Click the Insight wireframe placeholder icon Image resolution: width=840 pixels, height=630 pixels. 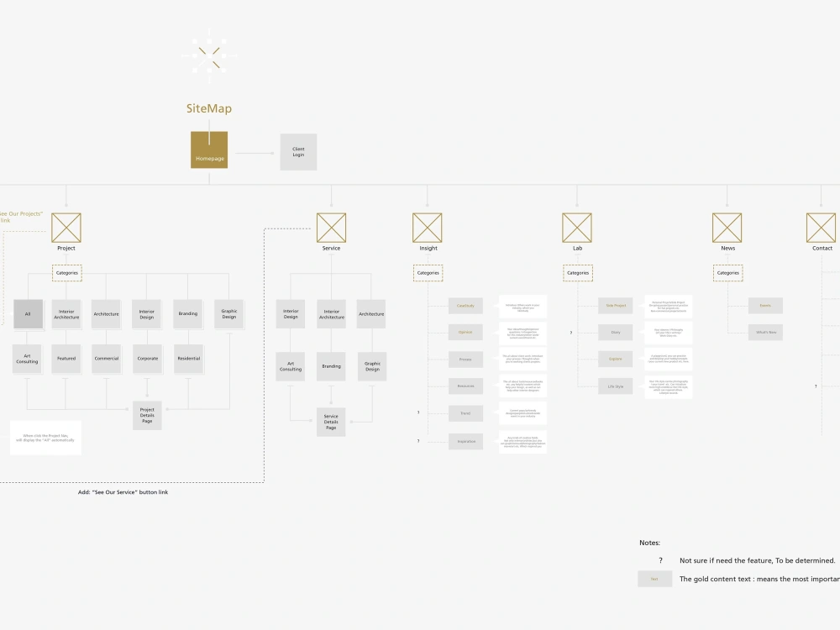click(427, 228)
